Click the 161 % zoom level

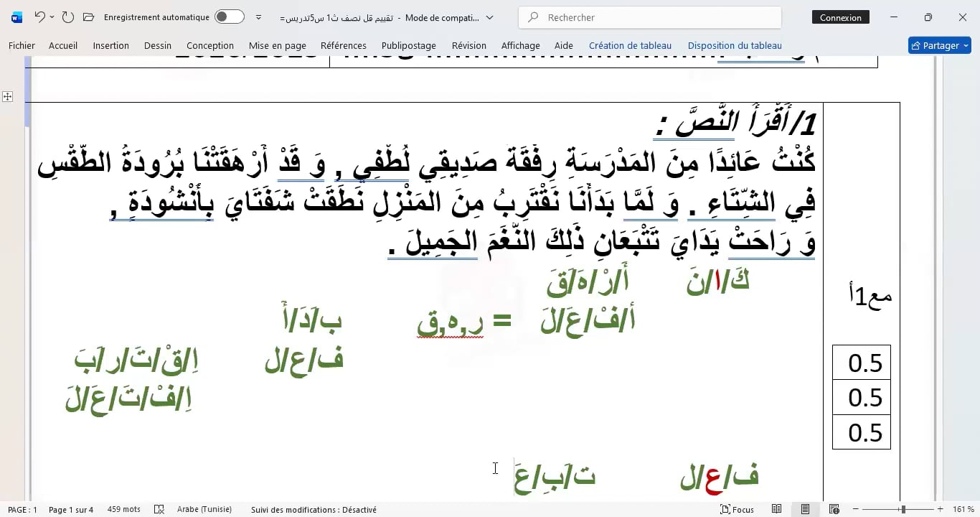click(963, 510)
